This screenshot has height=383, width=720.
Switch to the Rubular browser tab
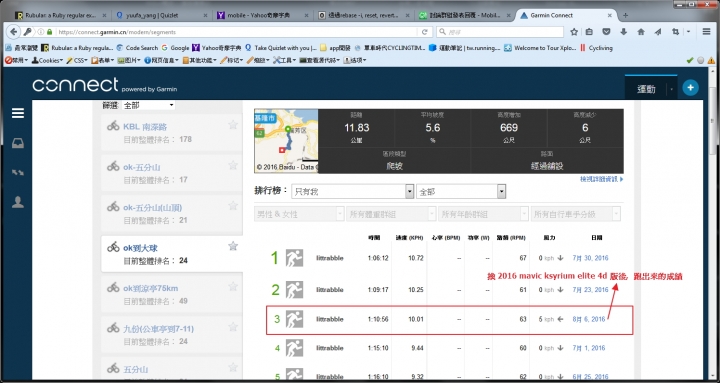pos(61,15)
